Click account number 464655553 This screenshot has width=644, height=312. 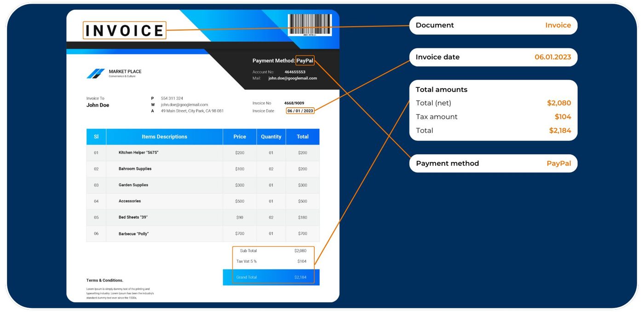295,72
